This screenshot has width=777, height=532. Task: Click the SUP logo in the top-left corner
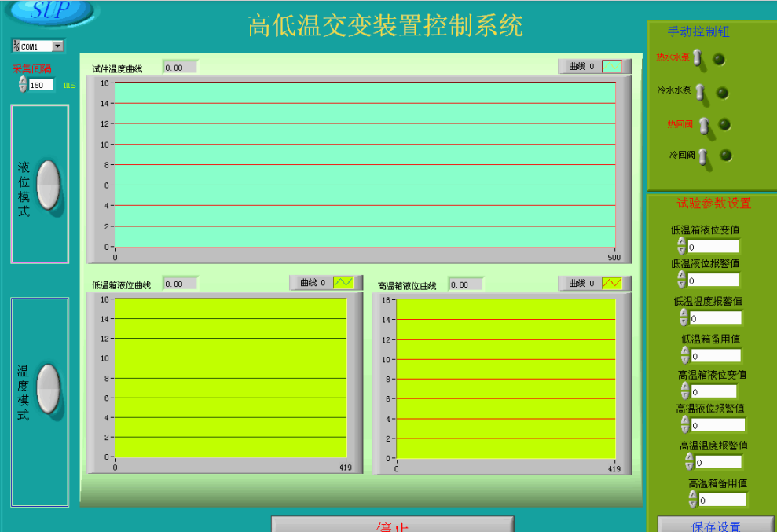(49, 13)
